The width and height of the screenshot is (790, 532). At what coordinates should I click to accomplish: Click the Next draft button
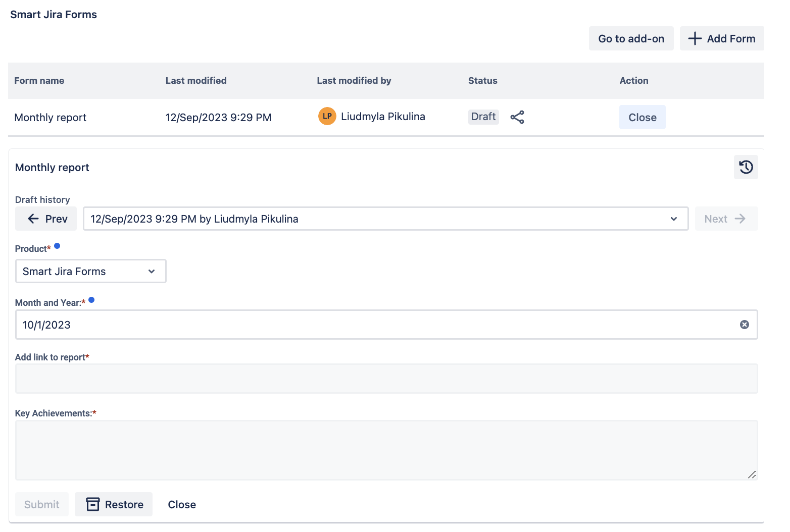pos(726,219)
